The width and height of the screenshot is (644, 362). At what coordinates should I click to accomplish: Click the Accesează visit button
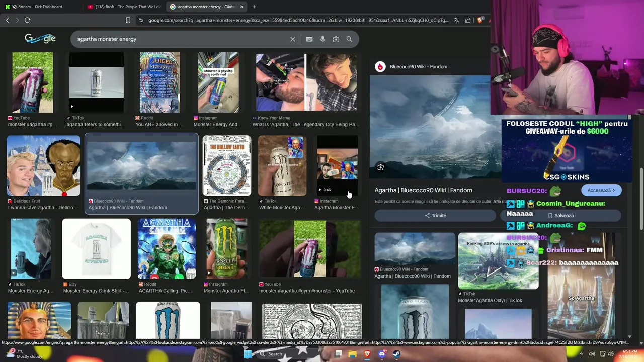click(x=601, y=190)
